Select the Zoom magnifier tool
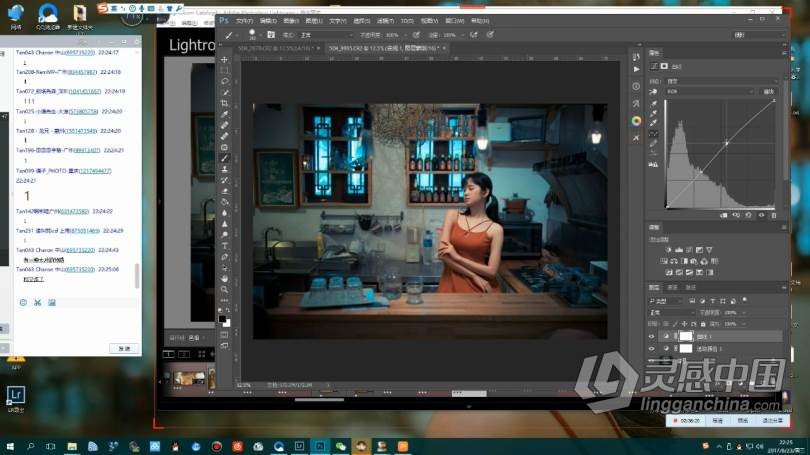The image size is (810, 455). (224, 290)
